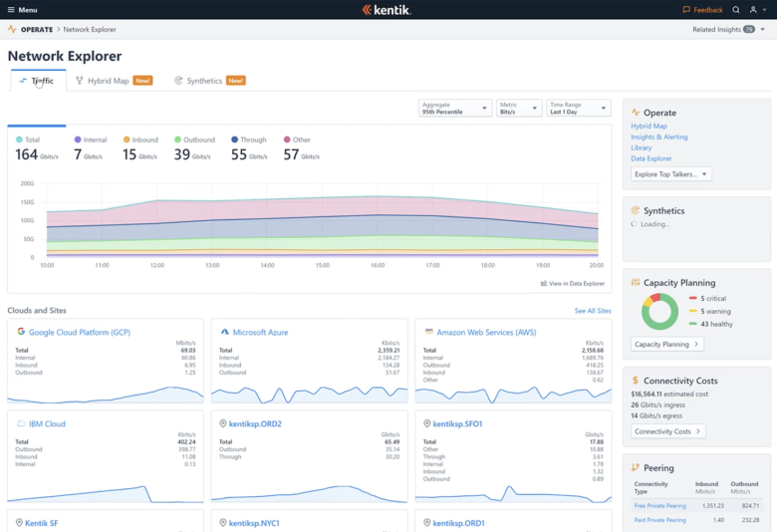Open the Hybrid Map link in Operate panel
This screenshot has width=777, height=532.
(x=648, y=126)
